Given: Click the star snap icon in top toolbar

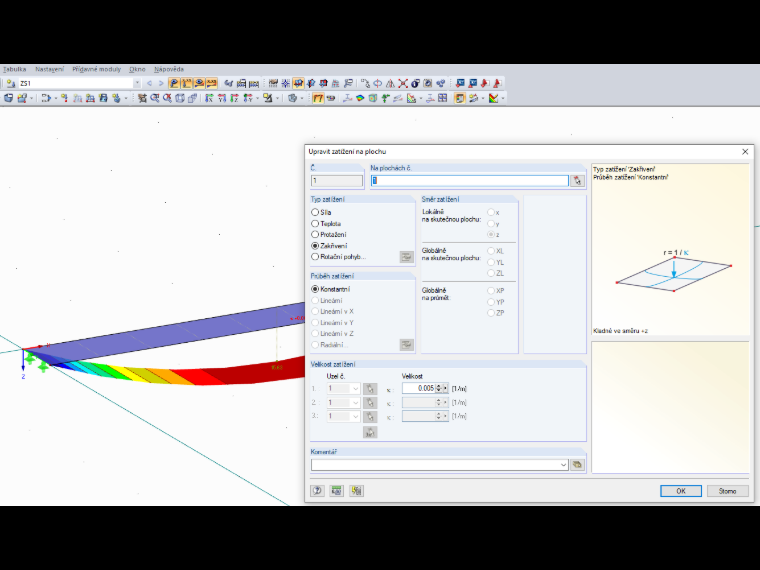Looking at the screenshot, I should tap(285, 83).
